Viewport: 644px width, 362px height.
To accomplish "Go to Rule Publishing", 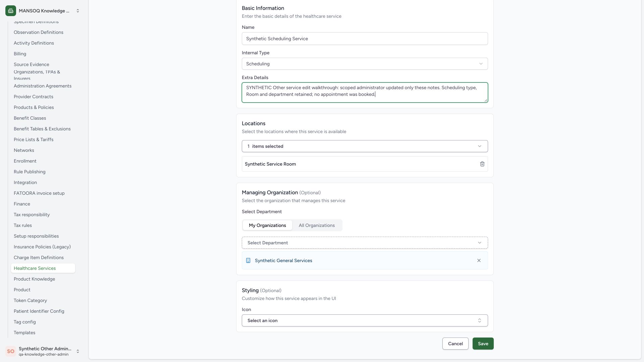I will click(x=30, y=172).
